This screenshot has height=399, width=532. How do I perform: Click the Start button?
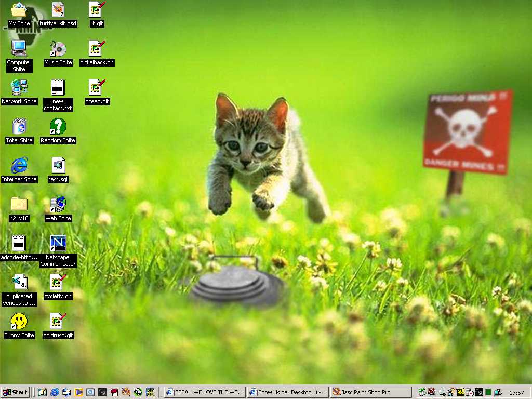click(15, 392)
